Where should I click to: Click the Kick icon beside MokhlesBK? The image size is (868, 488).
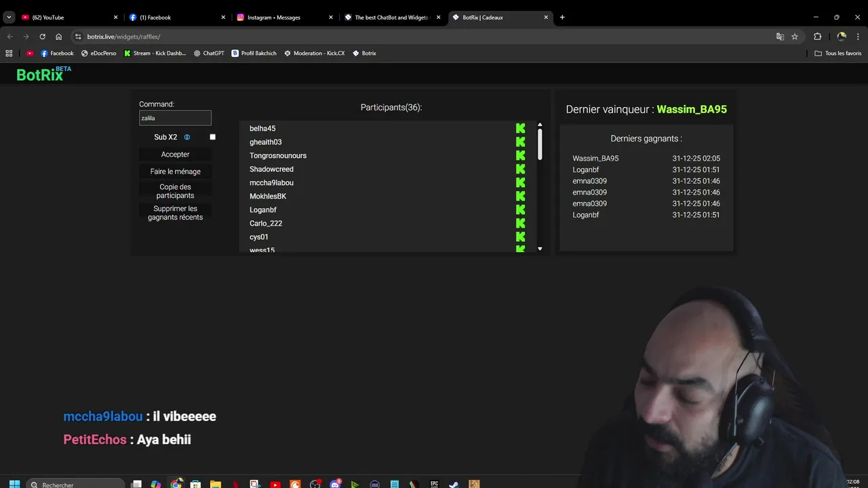520,196
